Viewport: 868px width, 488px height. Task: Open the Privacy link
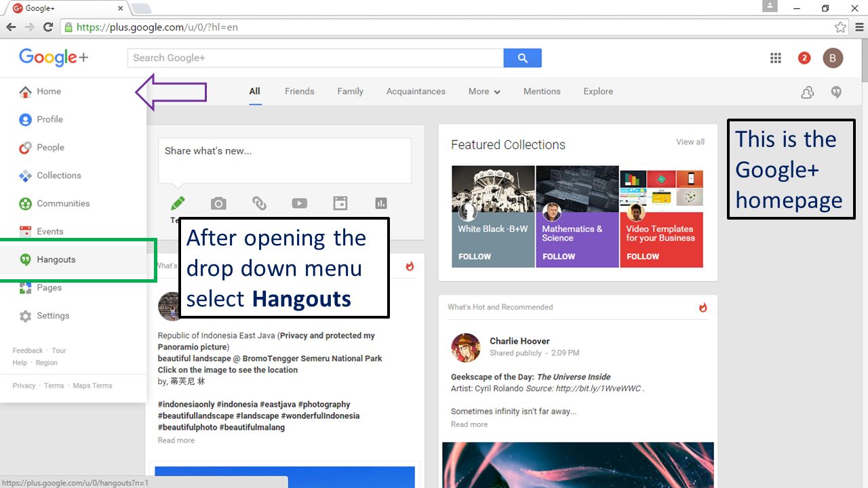click(x=24, y=386)
